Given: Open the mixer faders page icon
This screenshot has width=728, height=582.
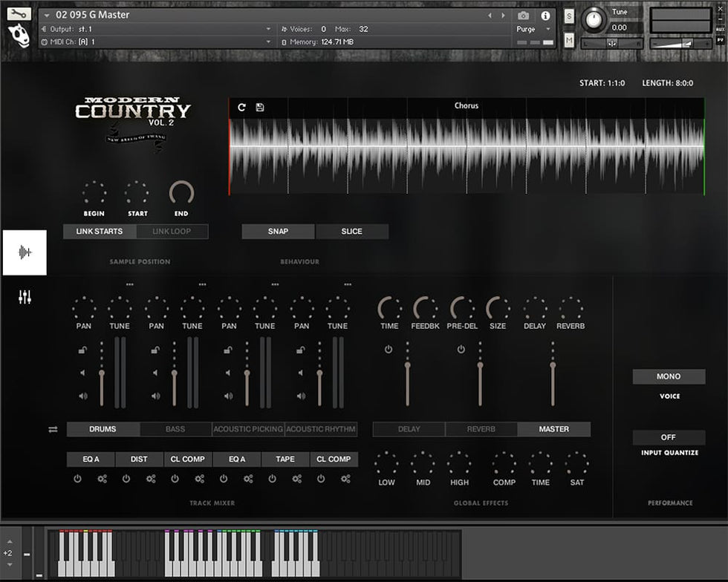Looking at the screenshot, I should pyautogui.click(x=25, y=298).
